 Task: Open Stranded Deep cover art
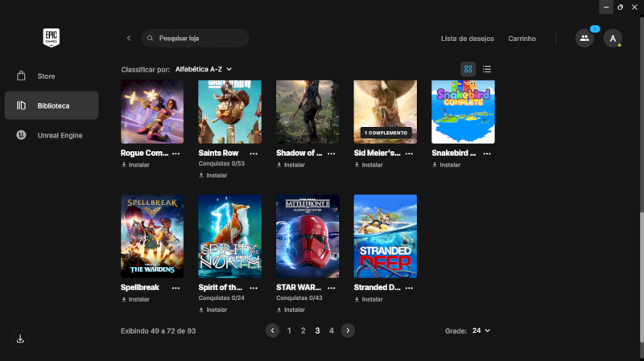(386, 236)
